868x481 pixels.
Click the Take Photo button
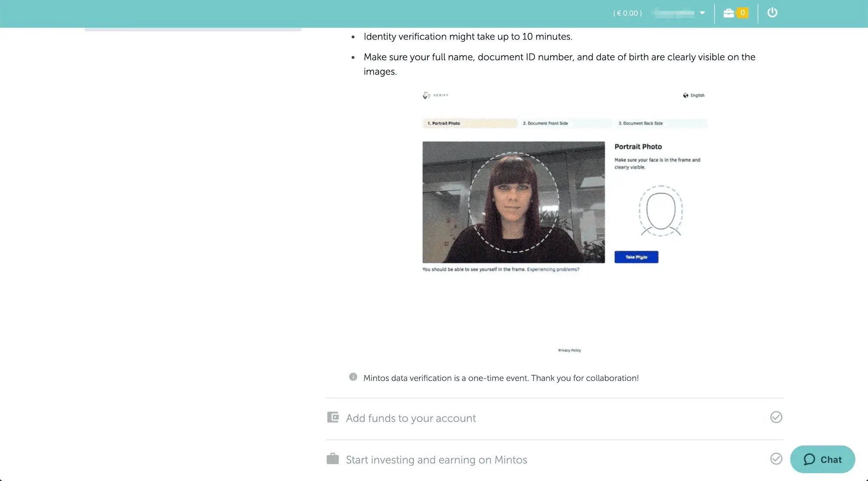pos(636,257)
